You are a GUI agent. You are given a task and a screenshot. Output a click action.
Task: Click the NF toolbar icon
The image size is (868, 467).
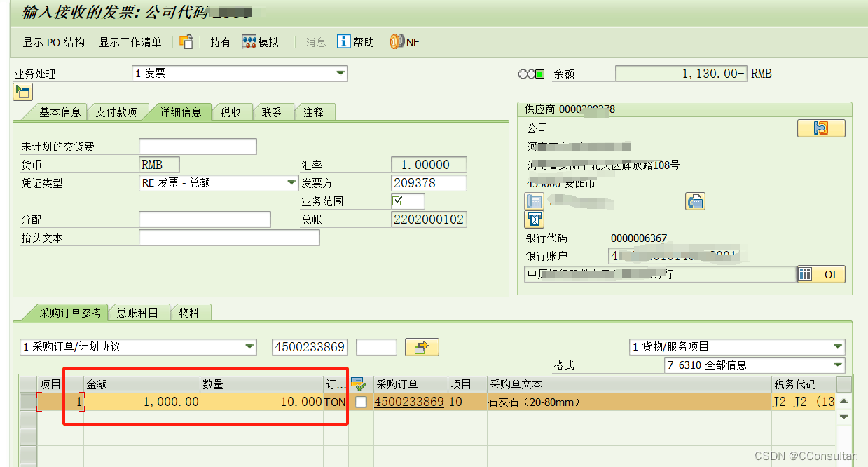(x=397, y=42)
